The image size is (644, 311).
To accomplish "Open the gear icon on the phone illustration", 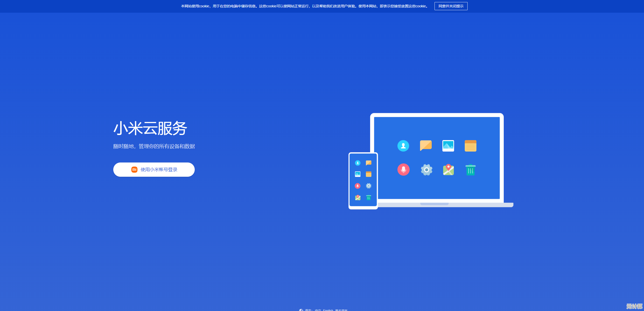I will 368,186.
